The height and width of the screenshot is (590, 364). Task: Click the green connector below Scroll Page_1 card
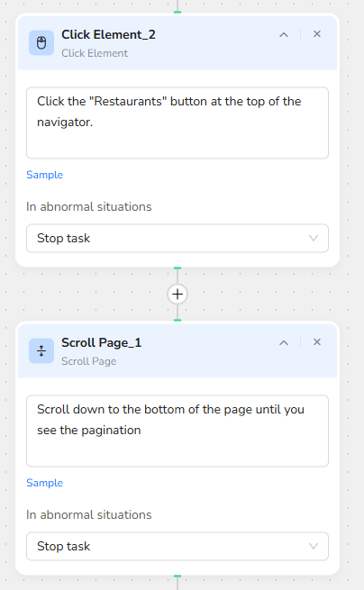[177, 576]
